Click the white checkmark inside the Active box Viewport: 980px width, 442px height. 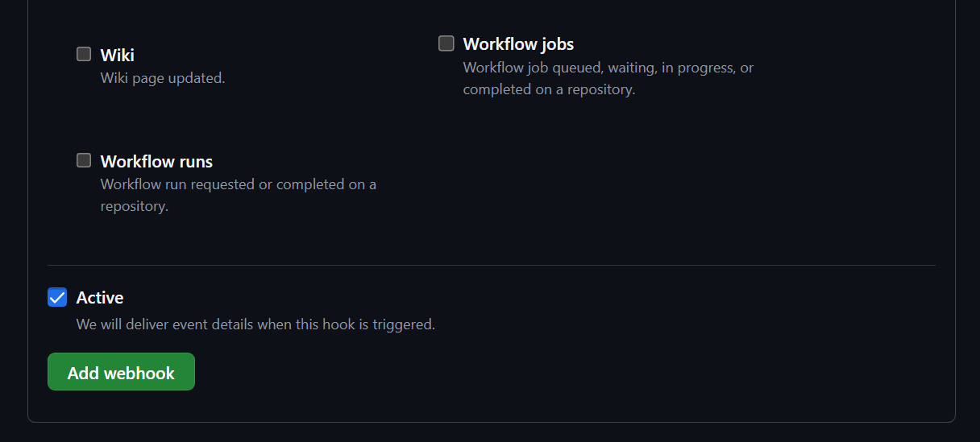(57, 297)
